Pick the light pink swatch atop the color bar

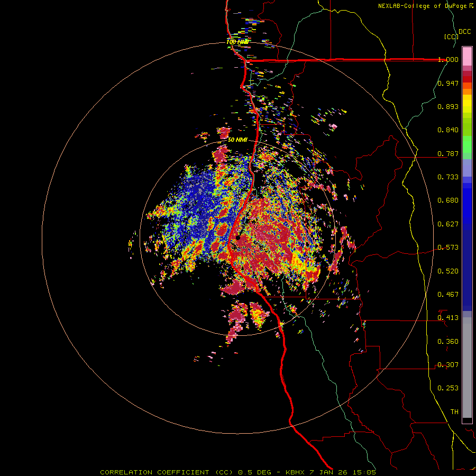(x=467, y=56)
